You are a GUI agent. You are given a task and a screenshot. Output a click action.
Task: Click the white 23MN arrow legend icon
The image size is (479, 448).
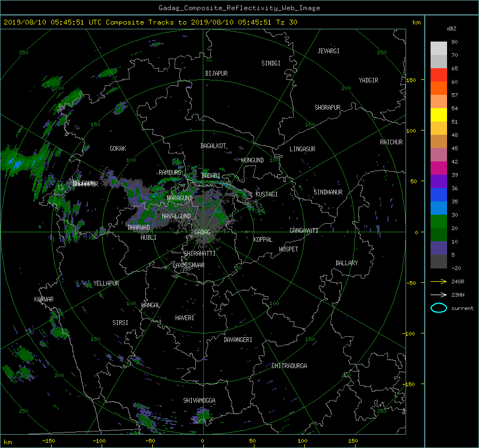coord(439,295)
